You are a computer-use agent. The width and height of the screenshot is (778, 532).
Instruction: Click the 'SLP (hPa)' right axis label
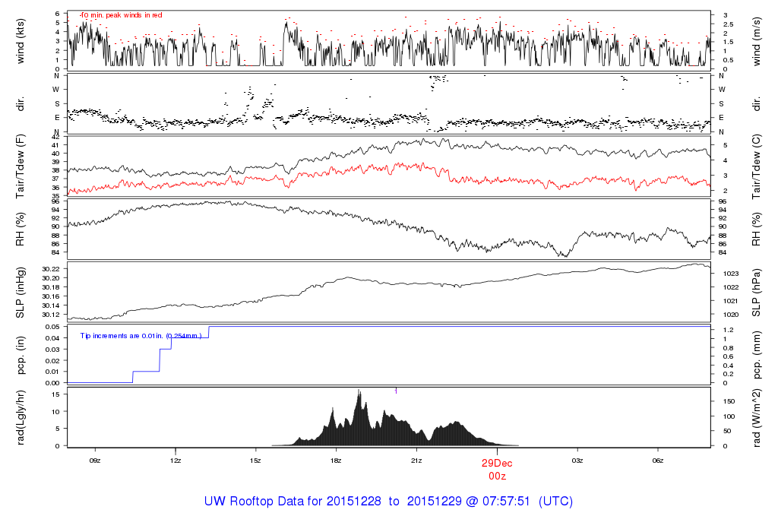click(757, 293)
